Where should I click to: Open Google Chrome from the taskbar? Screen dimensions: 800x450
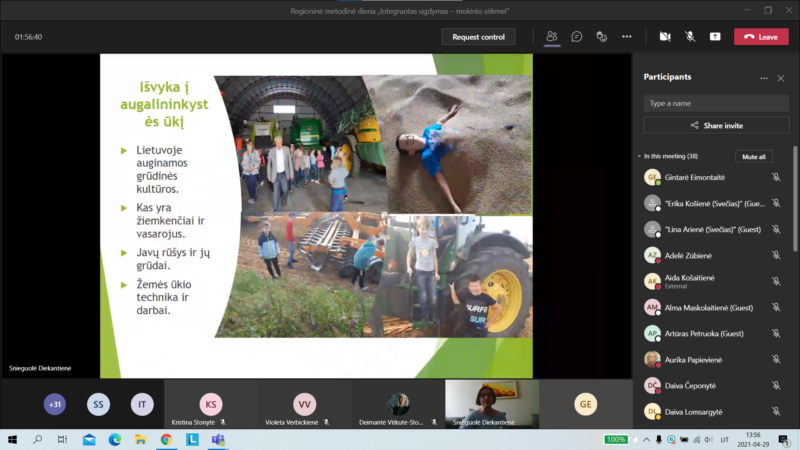pos(166,439)
